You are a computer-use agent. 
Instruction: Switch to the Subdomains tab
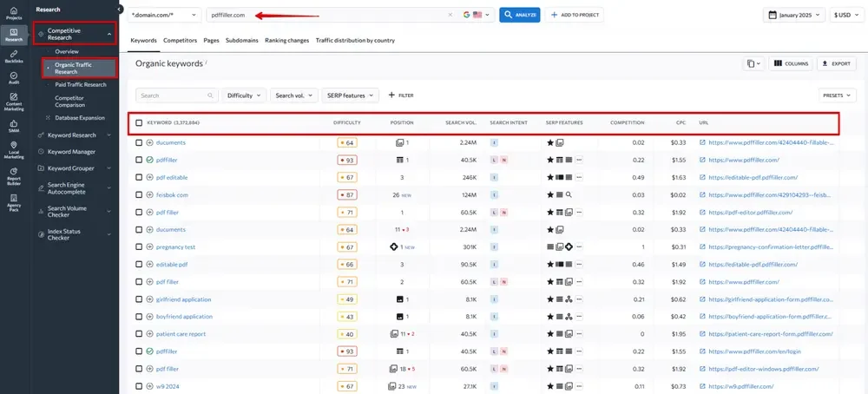click(242, 41)
